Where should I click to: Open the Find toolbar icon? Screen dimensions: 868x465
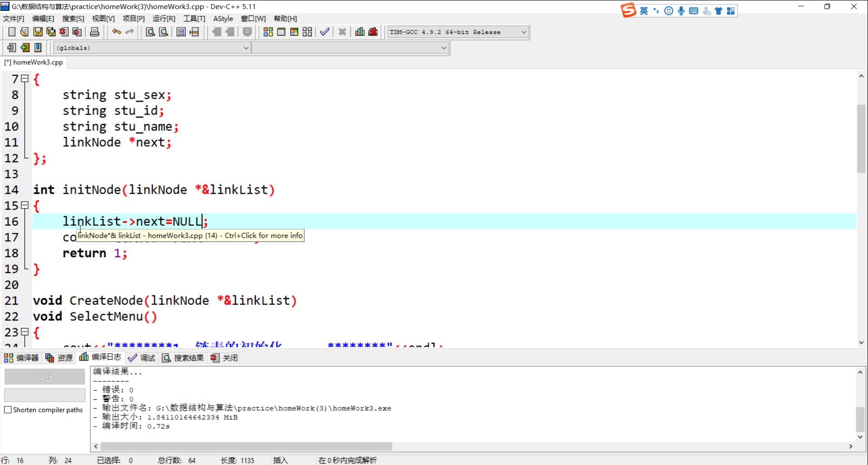coord(150,32)
